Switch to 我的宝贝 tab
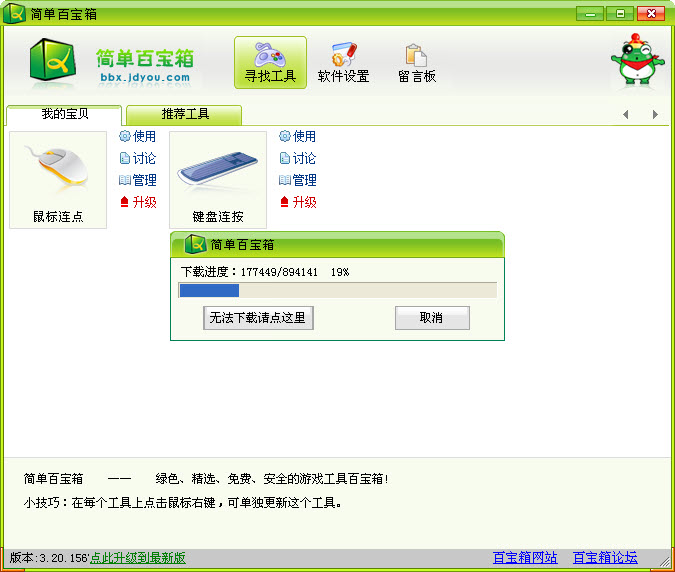This screenshot has width=675, height=572. [x=65, y=114]
